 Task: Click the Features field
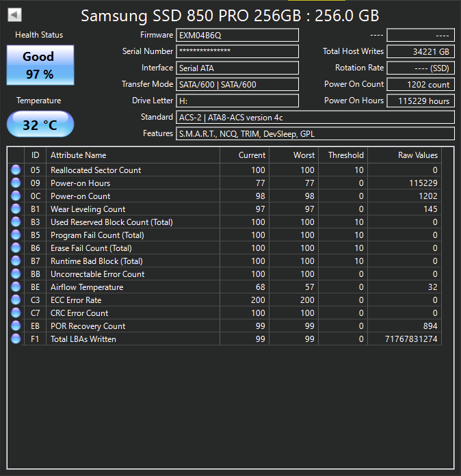tap(315, 133)
